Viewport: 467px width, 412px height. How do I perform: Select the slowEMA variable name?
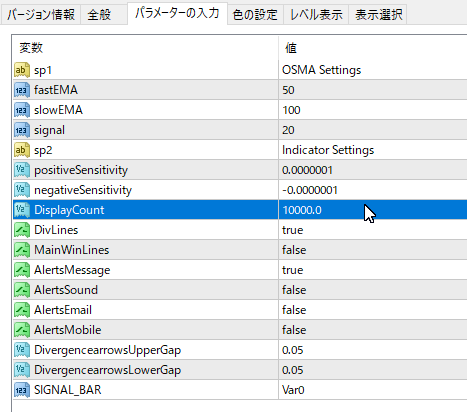pyautogui.click(x=58, y=110)
